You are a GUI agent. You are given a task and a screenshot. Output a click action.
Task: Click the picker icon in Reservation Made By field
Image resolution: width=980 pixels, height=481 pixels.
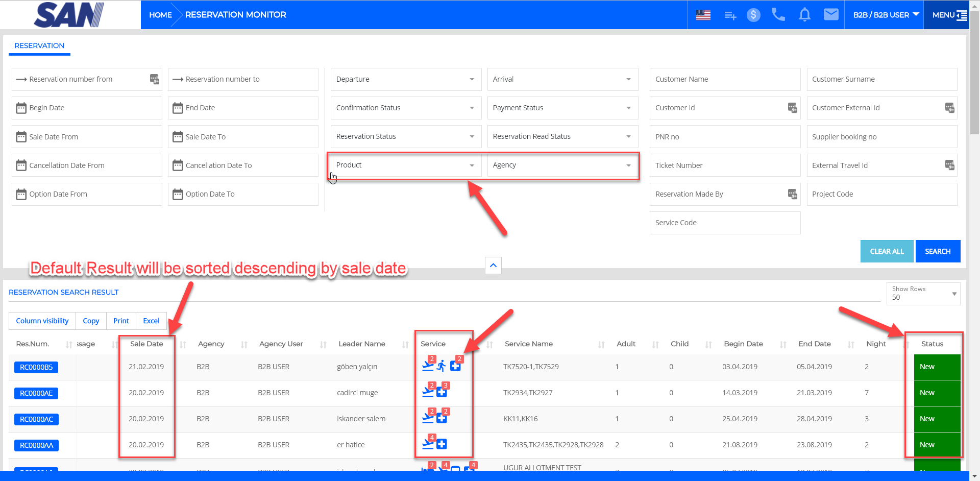pyautogui.click(x=792, y=194)
